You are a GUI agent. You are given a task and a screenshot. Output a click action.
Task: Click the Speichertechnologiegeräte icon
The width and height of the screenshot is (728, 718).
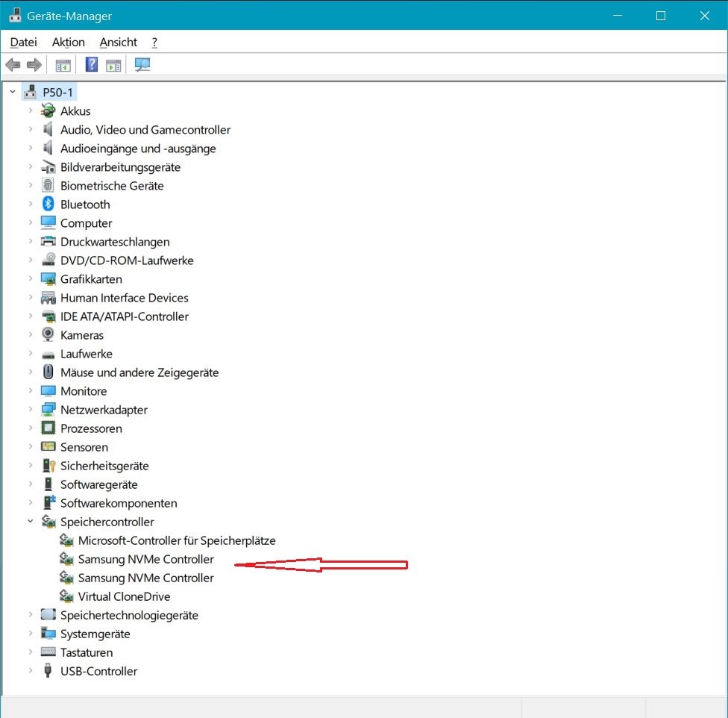click(x=48, y=614)
